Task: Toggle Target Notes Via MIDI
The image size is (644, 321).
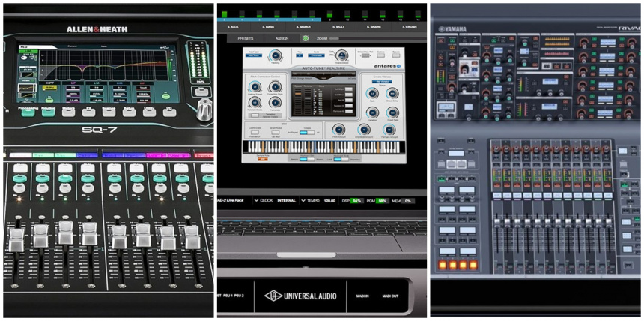Action: click(x=276, y=133)
